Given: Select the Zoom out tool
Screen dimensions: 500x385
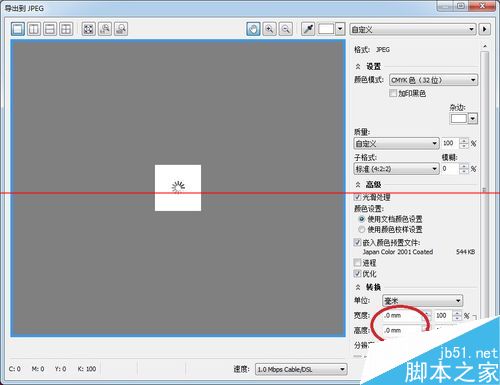Looking at the screenshot, I should click(x=286, y=29).
